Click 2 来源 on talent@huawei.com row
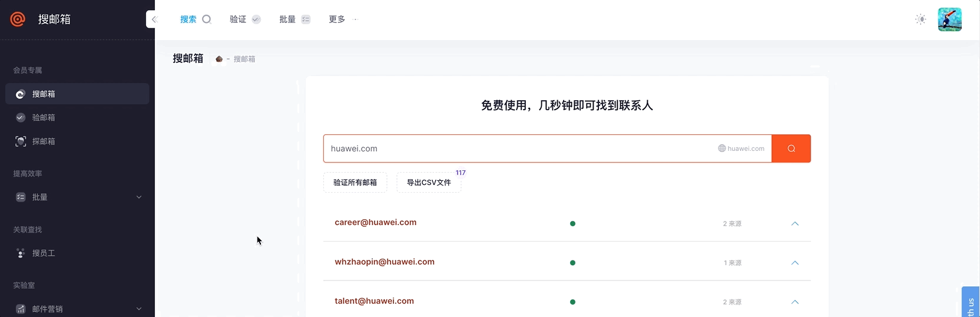 (x=732, y=302)
